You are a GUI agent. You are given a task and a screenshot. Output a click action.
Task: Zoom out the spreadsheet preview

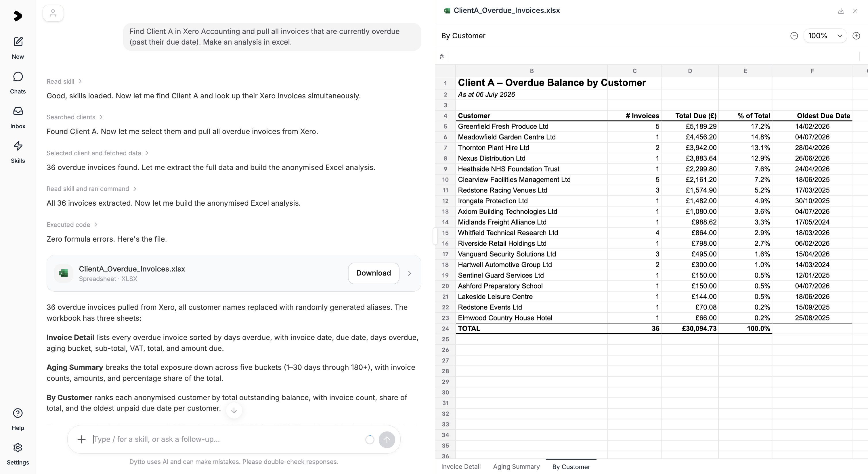(794, 36)
